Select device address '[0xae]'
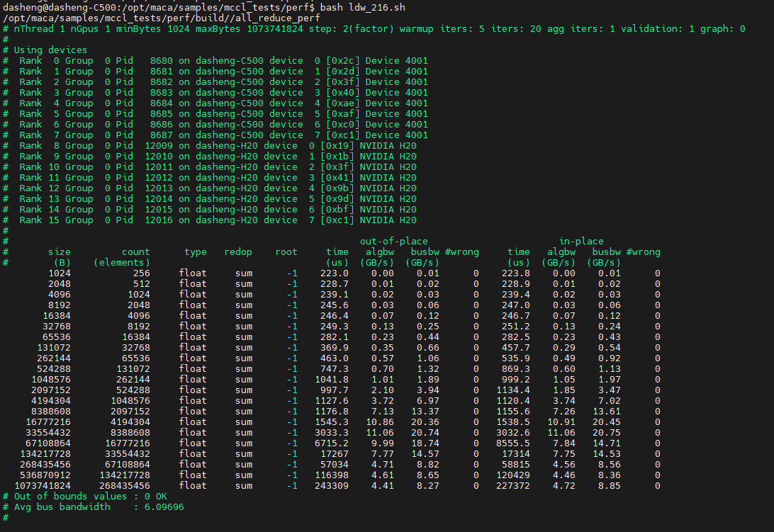 coord(343,103)
